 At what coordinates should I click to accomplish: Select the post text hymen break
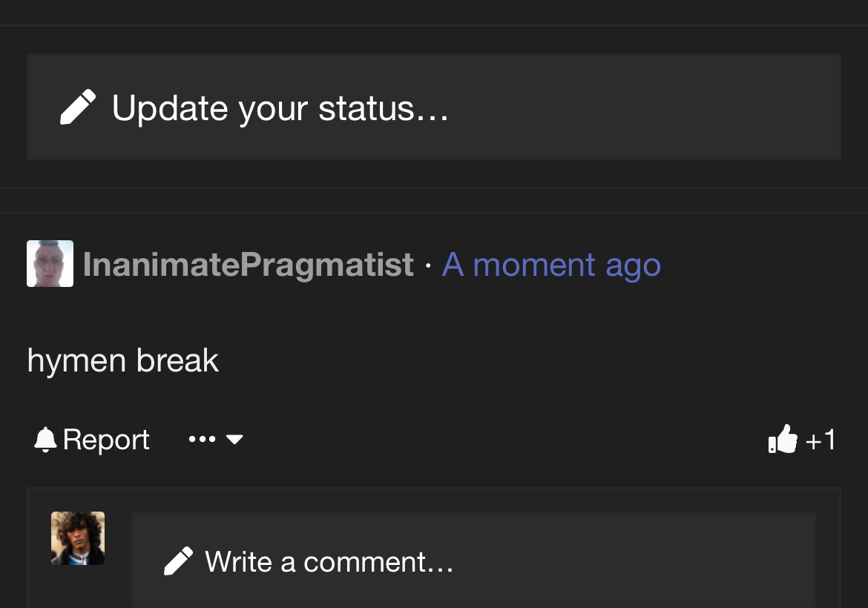[x=123, y=361]
